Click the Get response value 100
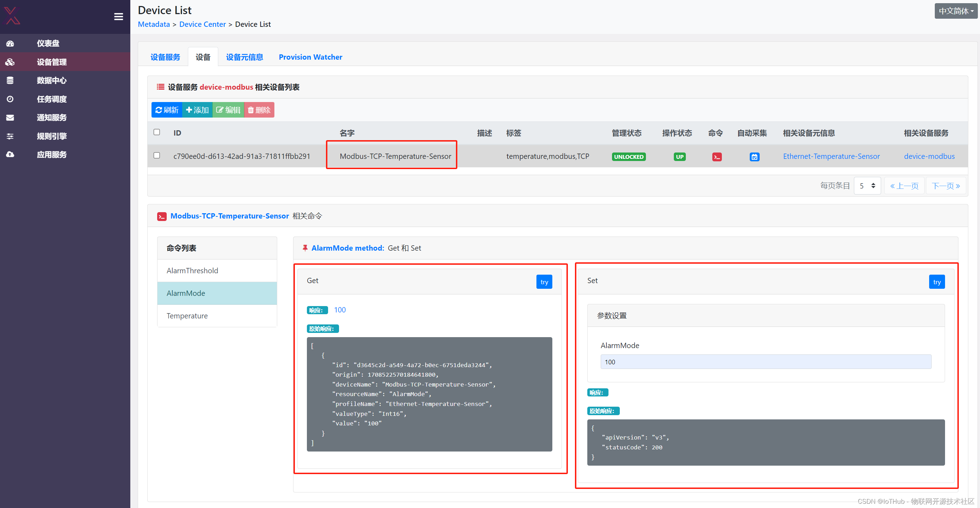980x508 pixels. click(340, 310)
